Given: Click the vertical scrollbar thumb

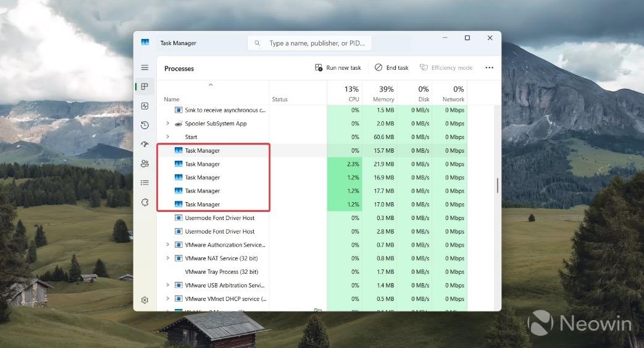Looking at the screenshot, I should pos(497,185).
